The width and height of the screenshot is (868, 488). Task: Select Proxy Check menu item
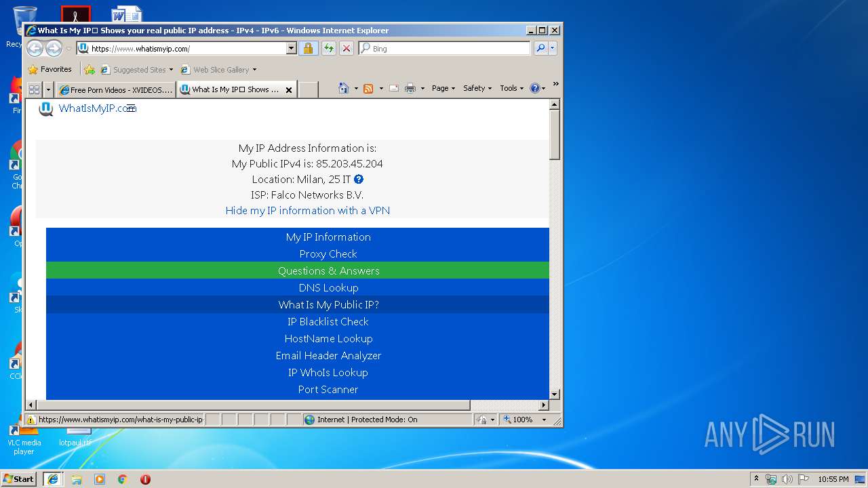pyautogui.click(x=328, y=253)
